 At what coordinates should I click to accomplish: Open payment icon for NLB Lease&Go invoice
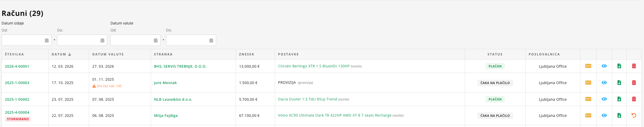[588, 99]
